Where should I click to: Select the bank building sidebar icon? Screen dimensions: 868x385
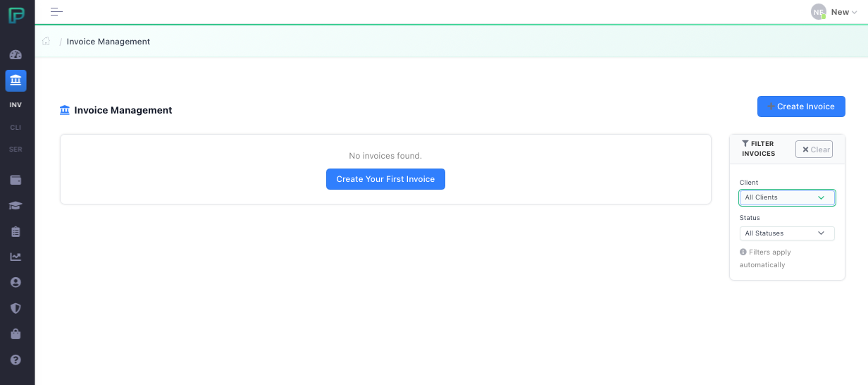tap(15, 80)
